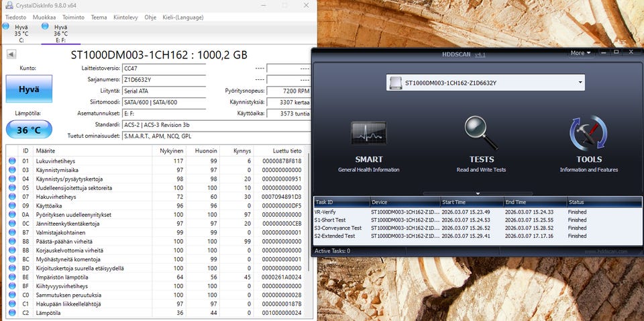644x321 pixels.
Task: Open the TOOLS hammer and wrench icon
Action: 588,134
